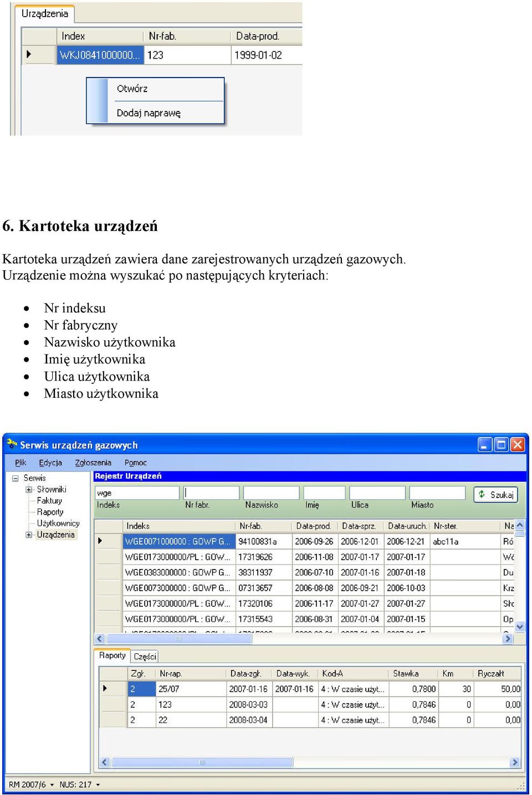Focus the Nr fabr. search field
Image resolution: width=532 pixels, height=795 pixels.
pyautogui.click(x=211, y=493)
